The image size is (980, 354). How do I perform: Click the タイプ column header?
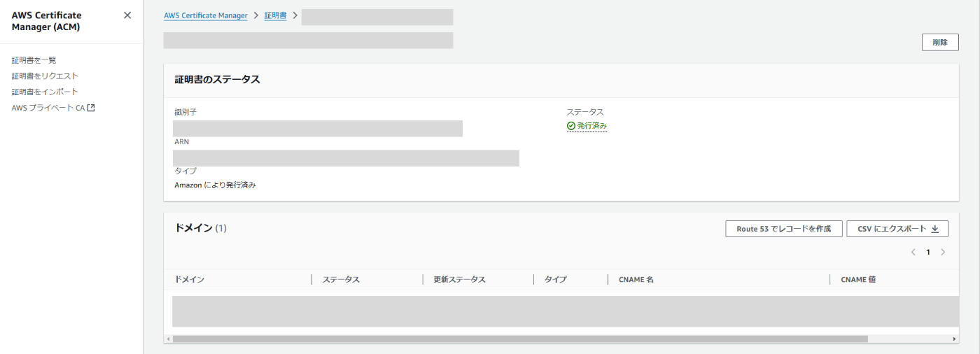(556, 279)
